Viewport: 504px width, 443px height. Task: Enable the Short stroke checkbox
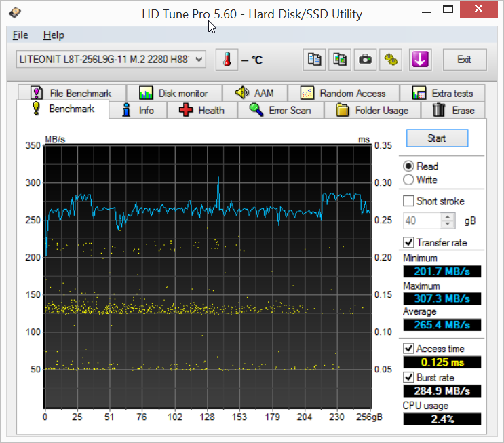(x=409, y=201)
